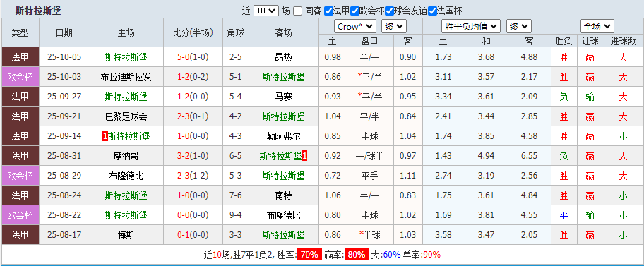Open the 马赛 team link
644x266 pixels.
click(x=283, y=97)
